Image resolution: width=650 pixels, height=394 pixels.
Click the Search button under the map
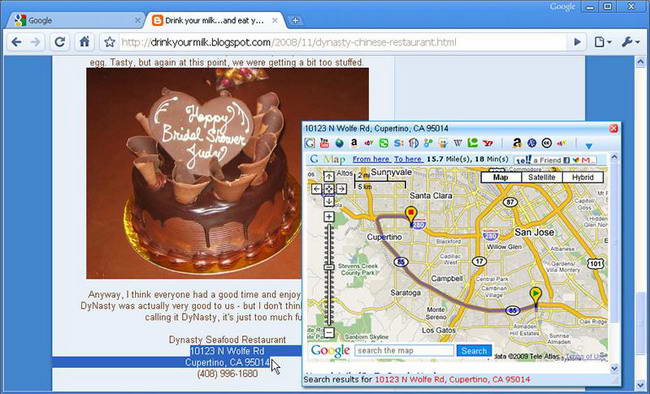(x=474, y=351)
